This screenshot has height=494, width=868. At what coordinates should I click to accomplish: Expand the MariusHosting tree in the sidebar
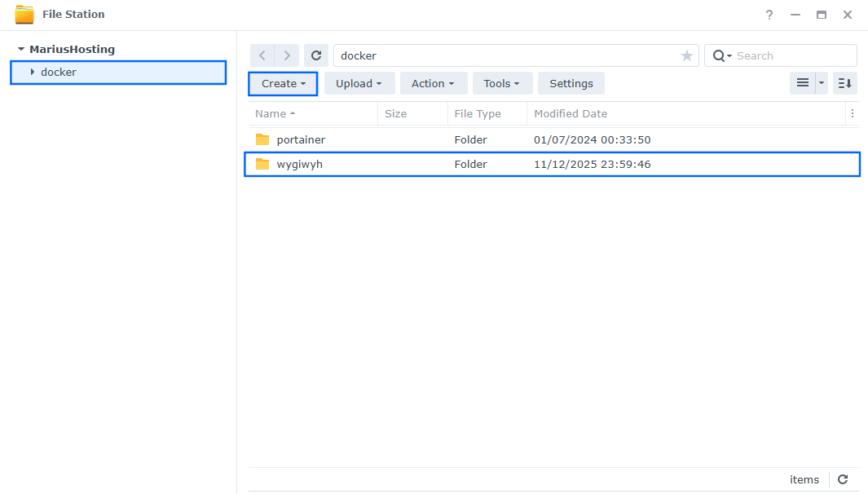pos(20,49)
